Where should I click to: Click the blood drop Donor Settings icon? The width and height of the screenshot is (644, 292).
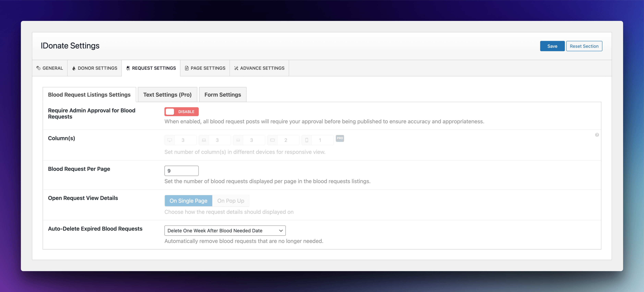74,68
